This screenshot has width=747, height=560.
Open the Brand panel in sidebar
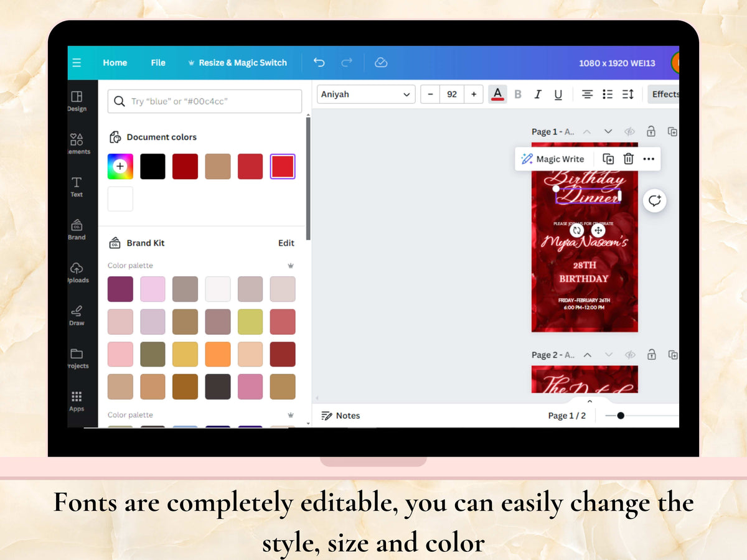tap(77, 230)
